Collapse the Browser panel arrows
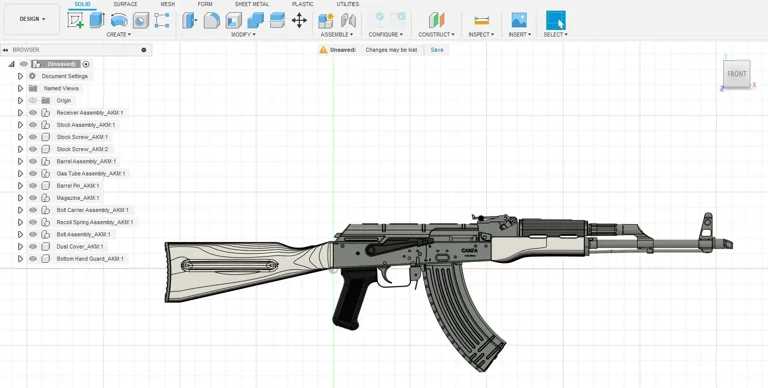Screen dimensions: 768x388 (x=5, y=50)
